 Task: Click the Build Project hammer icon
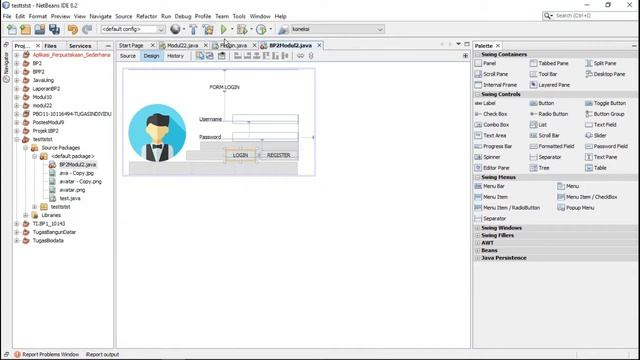click(x=193, y=29)
